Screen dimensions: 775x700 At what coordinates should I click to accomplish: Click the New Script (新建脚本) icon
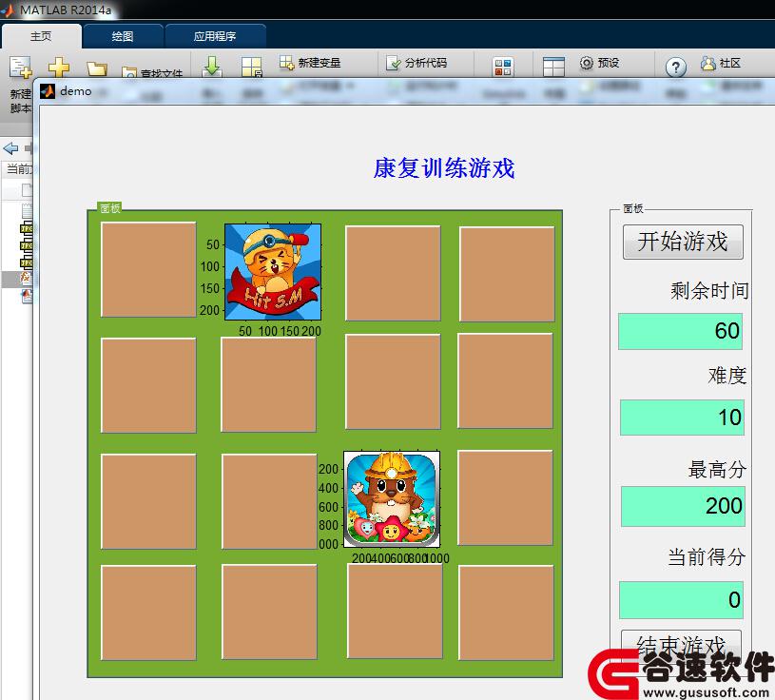pyautogui.click(x=20, y=67)
